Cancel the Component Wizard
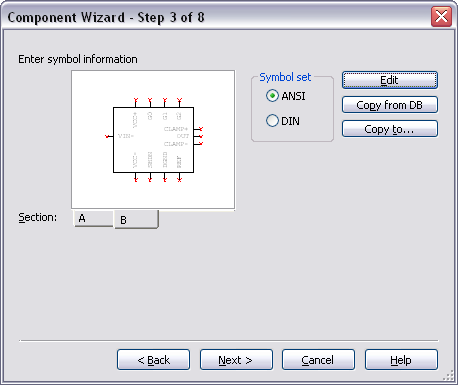 (318, 360)
